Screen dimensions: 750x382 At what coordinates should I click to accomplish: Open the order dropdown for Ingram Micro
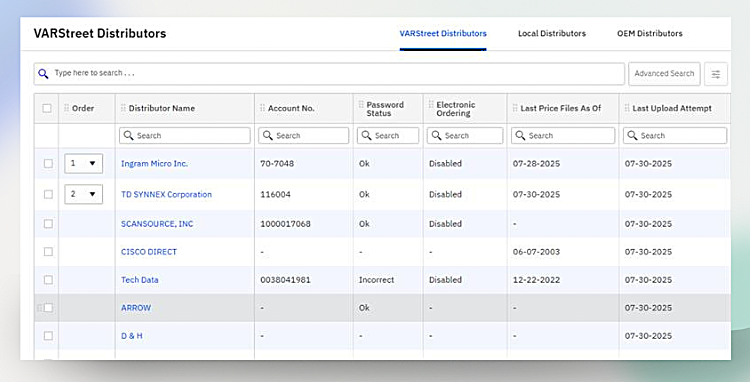[x=84, y=164]
